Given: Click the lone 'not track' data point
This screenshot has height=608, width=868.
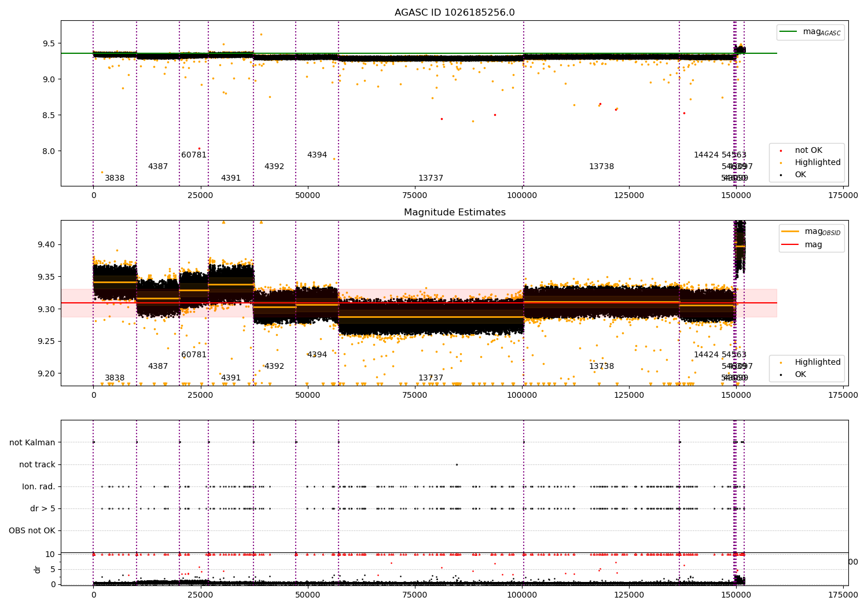Looking at the screenshot, I should (x=457, y=464).
